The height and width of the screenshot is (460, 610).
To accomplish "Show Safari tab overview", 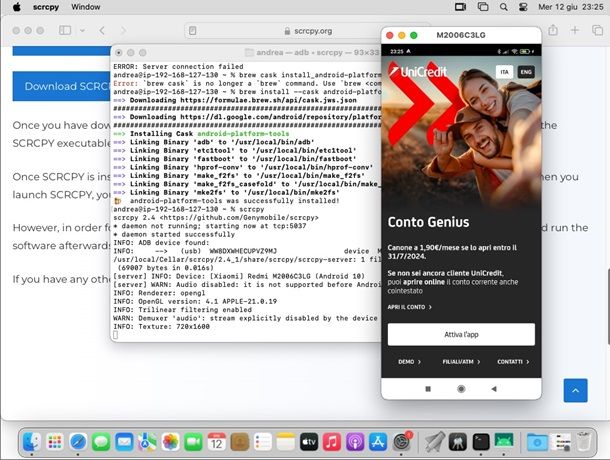I will click(x=597, y=30).
